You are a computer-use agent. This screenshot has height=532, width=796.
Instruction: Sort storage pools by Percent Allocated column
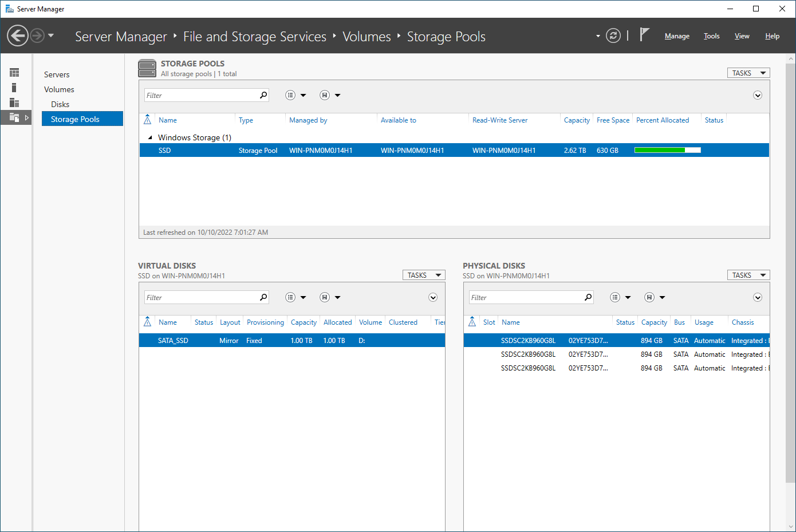click(x=663, y=120)
